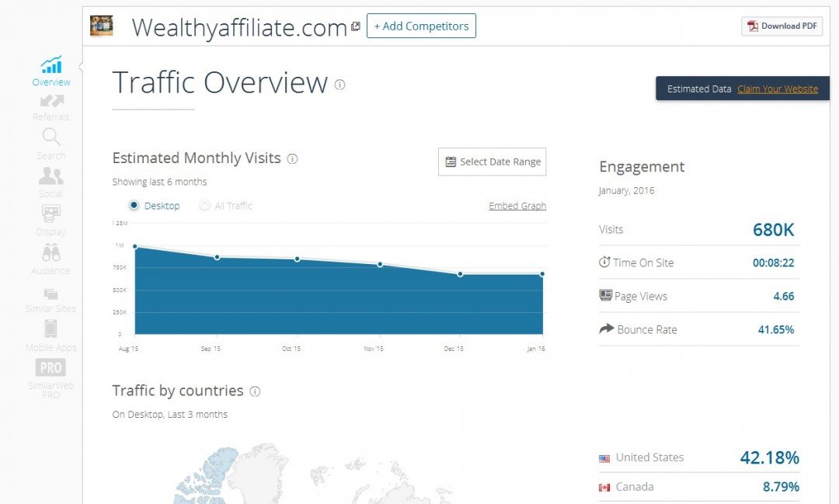The image size is (839, 504).
Task: Click the On Desktop, Last 3 months text
Action: 169,415
